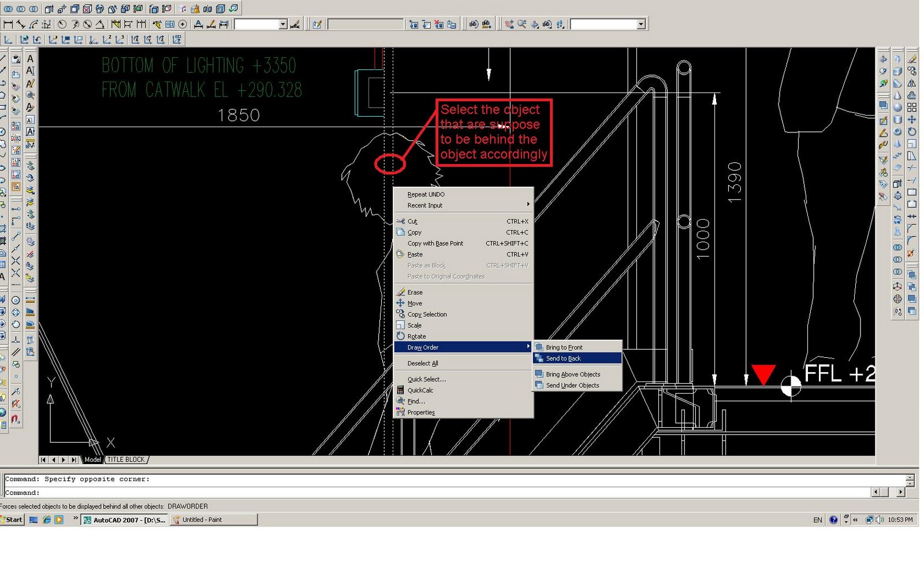This screenshot has width=924, height=578.
Task: Click the Shell solid editing icon
Action: [x=220, y=9]
